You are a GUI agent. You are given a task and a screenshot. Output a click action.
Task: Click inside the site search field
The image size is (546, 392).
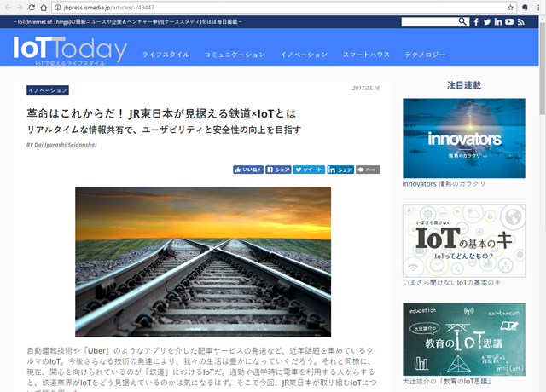coord(427,21)
